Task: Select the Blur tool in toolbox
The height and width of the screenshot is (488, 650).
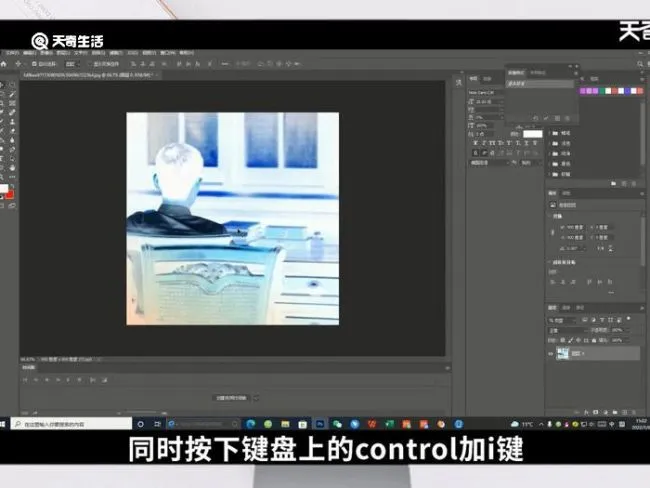Action: tap(12, 140)
